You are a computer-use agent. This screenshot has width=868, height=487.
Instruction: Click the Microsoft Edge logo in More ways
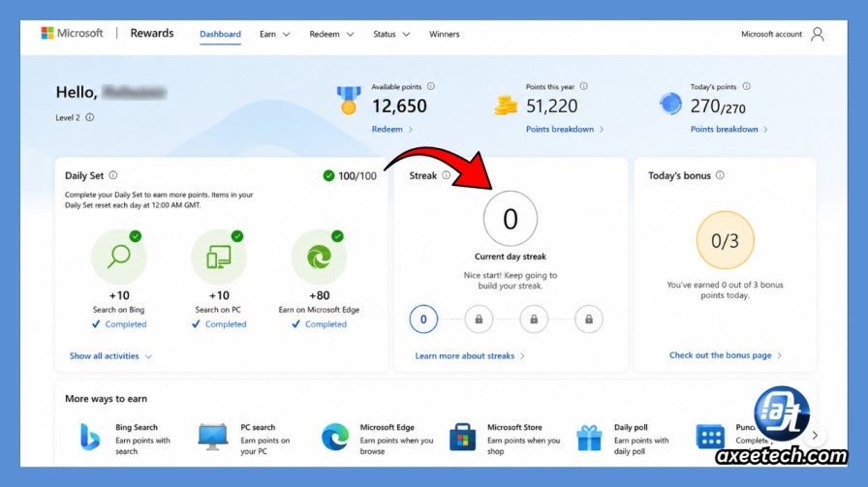[x=335, y=437]
